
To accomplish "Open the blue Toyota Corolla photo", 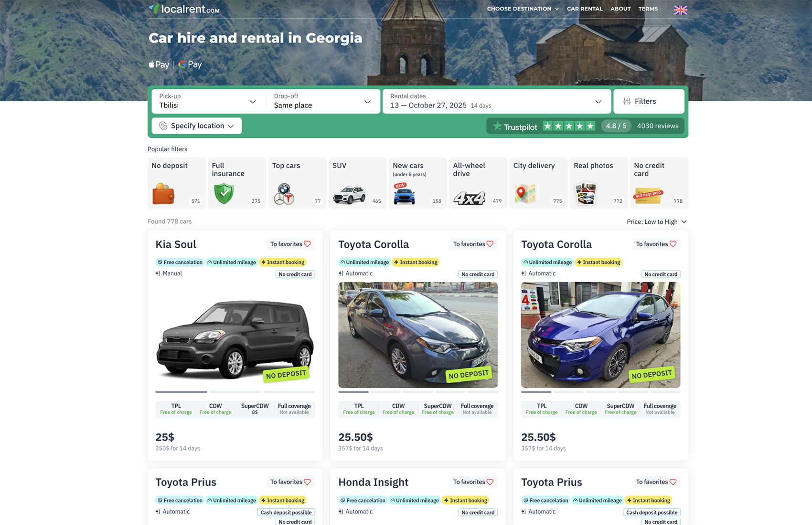I will pyautogui.click(x=600, y=335).
